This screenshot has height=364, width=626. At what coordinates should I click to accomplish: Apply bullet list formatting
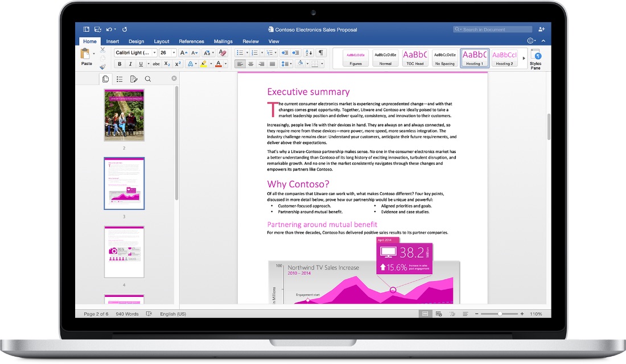[241, 52]
